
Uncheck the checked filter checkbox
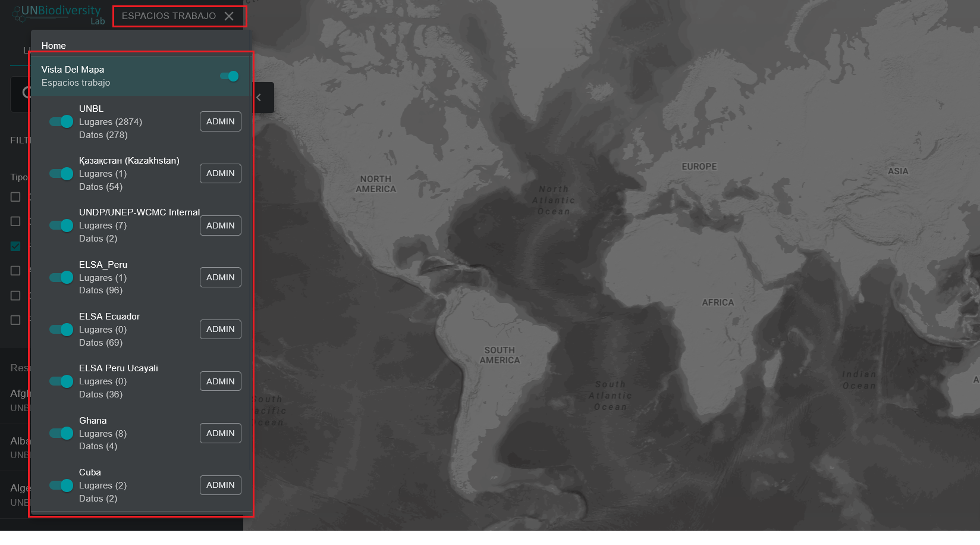click(x=15, y=246)
